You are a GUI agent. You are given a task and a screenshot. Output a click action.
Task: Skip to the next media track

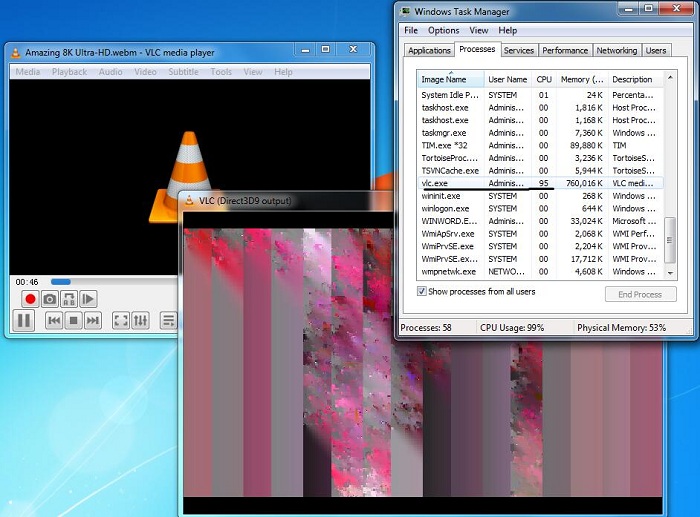pos(92,321)
